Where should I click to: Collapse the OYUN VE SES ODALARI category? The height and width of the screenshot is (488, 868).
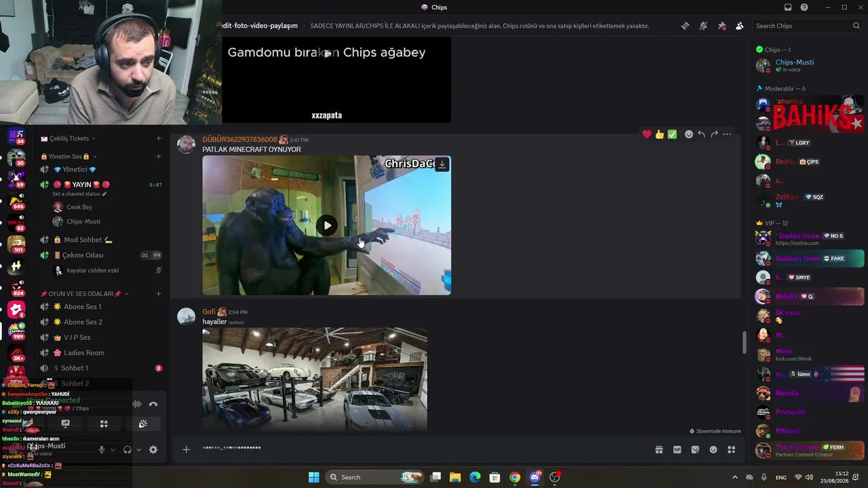click(85, 293)
